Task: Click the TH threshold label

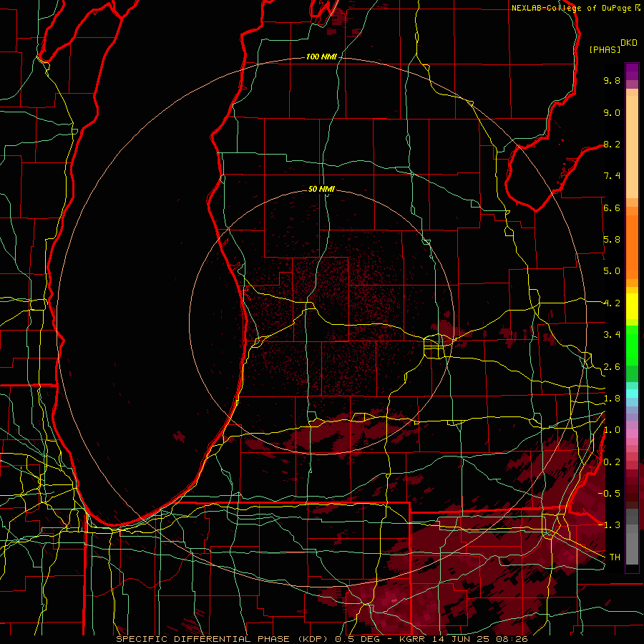Action: click(615, 557)
